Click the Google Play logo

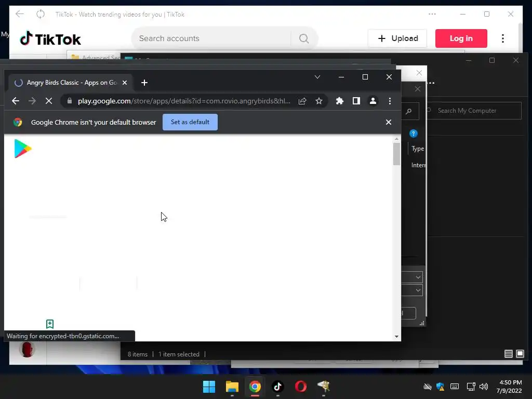click(x=22, y=149)
